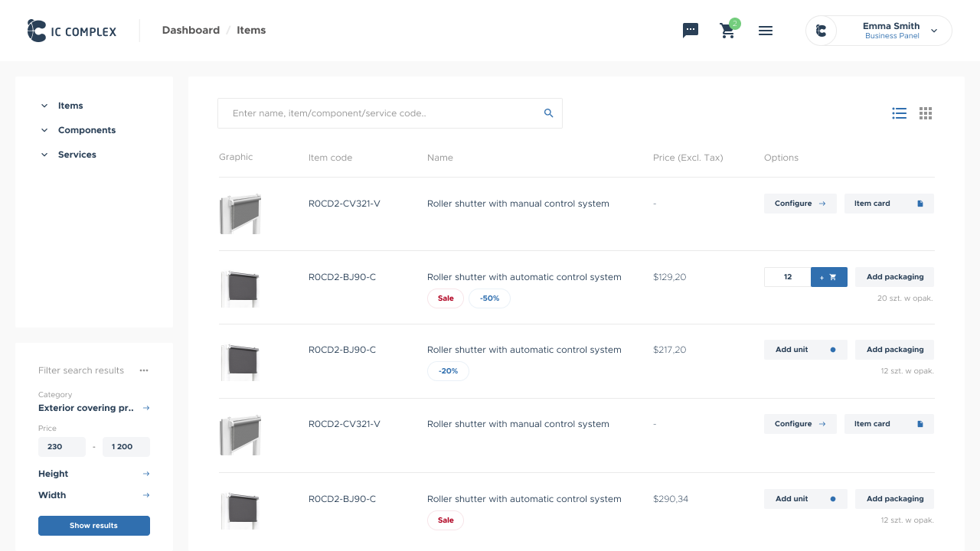
Task: Switch to list view layout
Action: [x=900, y=113]
